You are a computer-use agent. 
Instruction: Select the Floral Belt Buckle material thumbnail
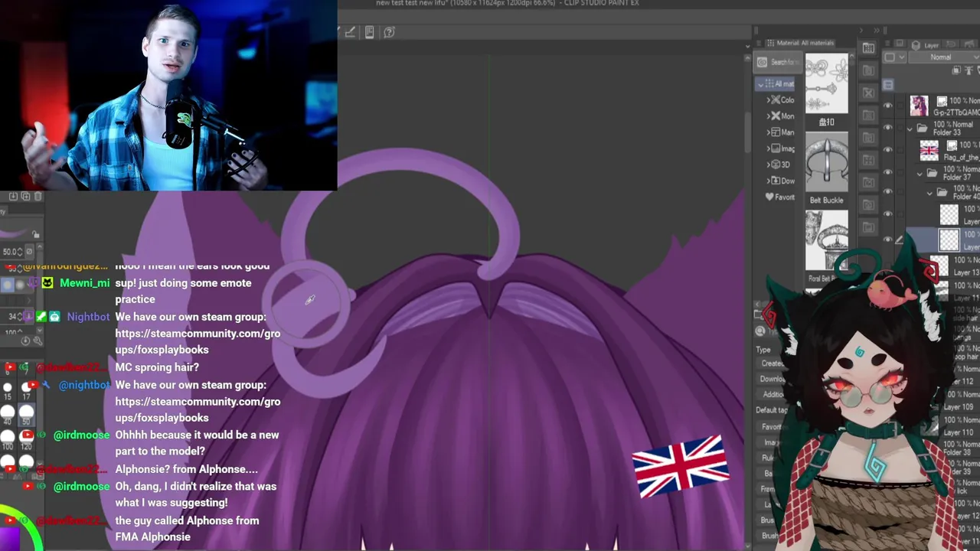(826, 239)
